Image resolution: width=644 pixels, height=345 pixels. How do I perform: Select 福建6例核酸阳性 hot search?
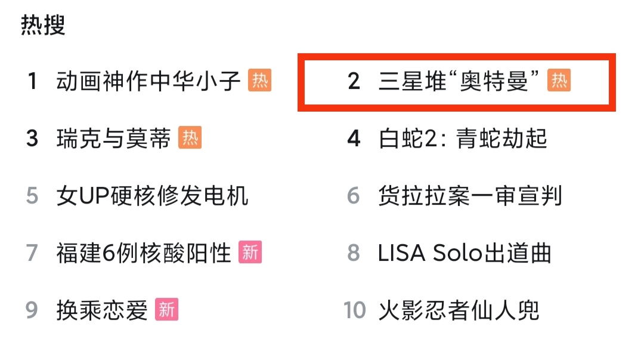click(x=144, y=253)
